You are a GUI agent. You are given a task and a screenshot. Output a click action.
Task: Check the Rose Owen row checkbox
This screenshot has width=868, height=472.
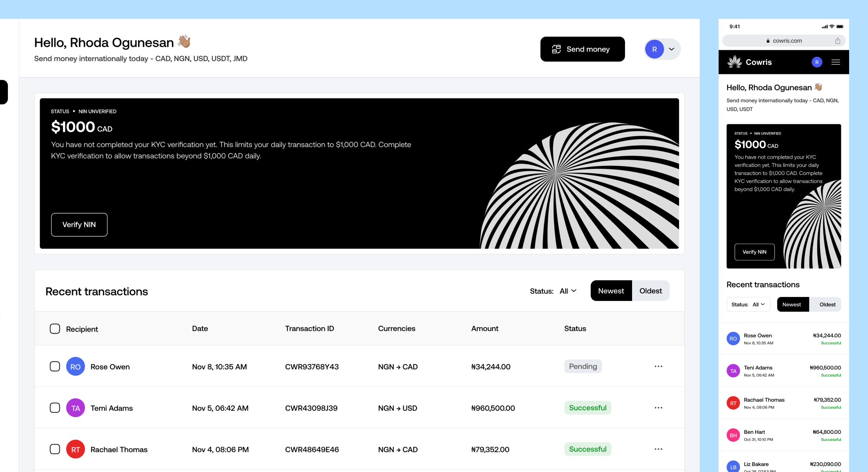[55, 367]
